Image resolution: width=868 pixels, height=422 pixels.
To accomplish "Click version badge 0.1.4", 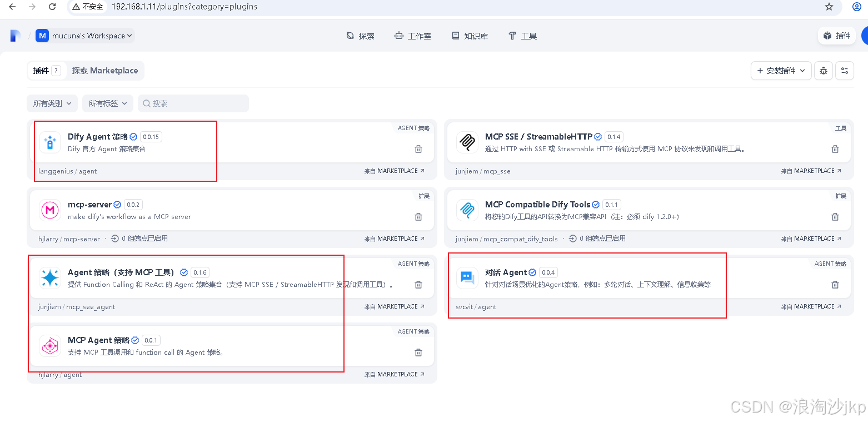I will tap(614, 137).
